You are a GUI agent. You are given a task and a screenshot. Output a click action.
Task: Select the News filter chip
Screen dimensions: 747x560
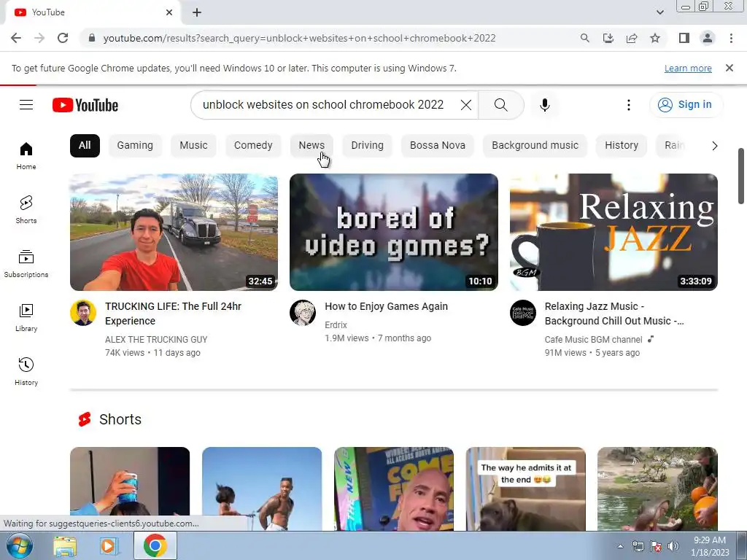tap(311, 145)
